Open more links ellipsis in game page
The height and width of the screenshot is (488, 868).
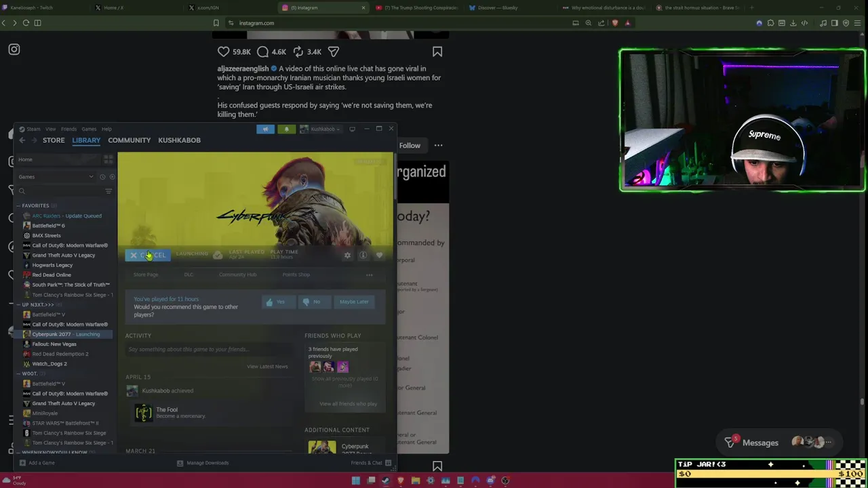369,274
